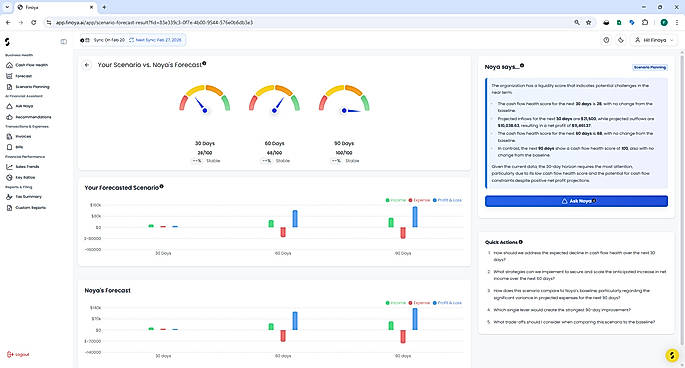
Task: Open the Hi Finoya user dropdown
Action: (x=654, y=40)
